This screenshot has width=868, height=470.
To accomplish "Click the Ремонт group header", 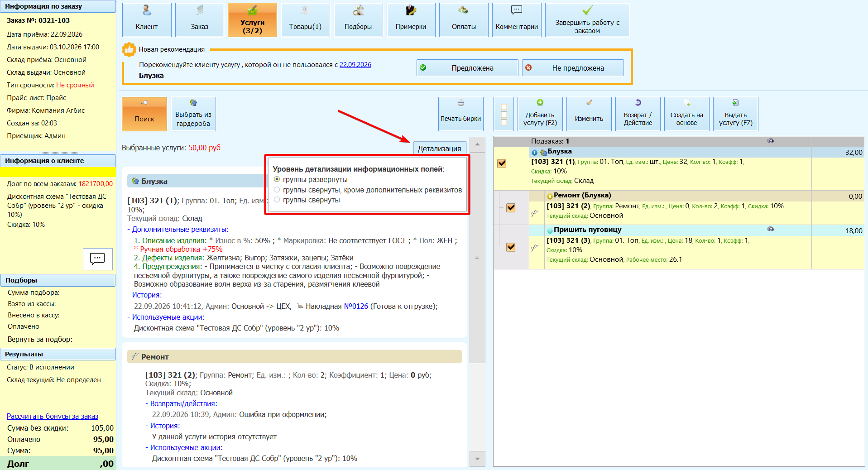I will pos(294,356).
